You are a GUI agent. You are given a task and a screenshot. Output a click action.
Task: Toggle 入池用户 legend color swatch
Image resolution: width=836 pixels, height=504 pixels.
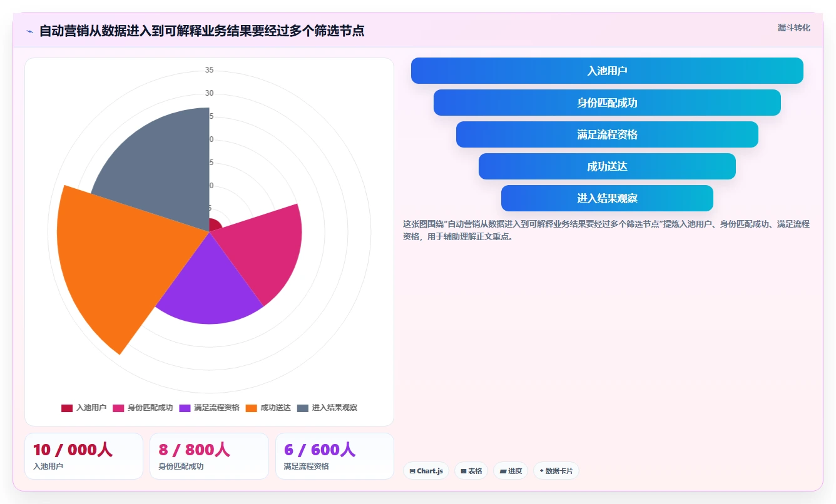point(67,408)
